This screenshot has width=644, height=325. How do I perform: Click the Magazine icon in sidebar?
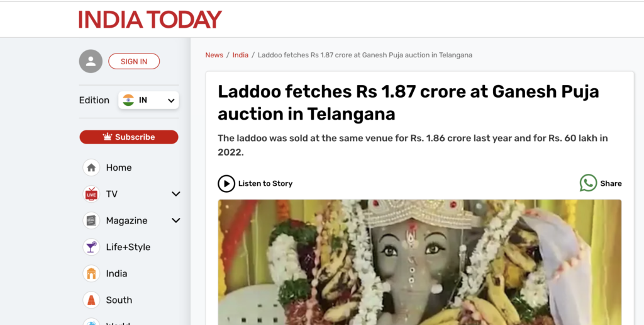pyautogui.click(x=91, y=220)
